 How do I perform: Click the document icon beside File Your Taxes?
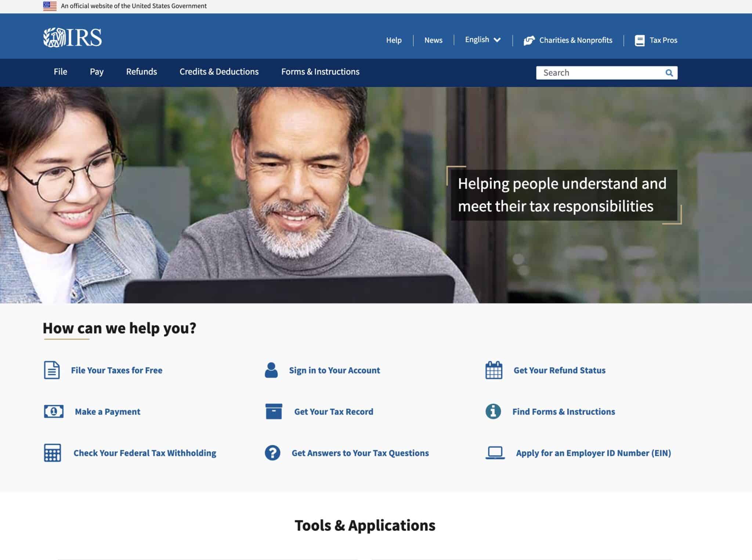[52, 370]
